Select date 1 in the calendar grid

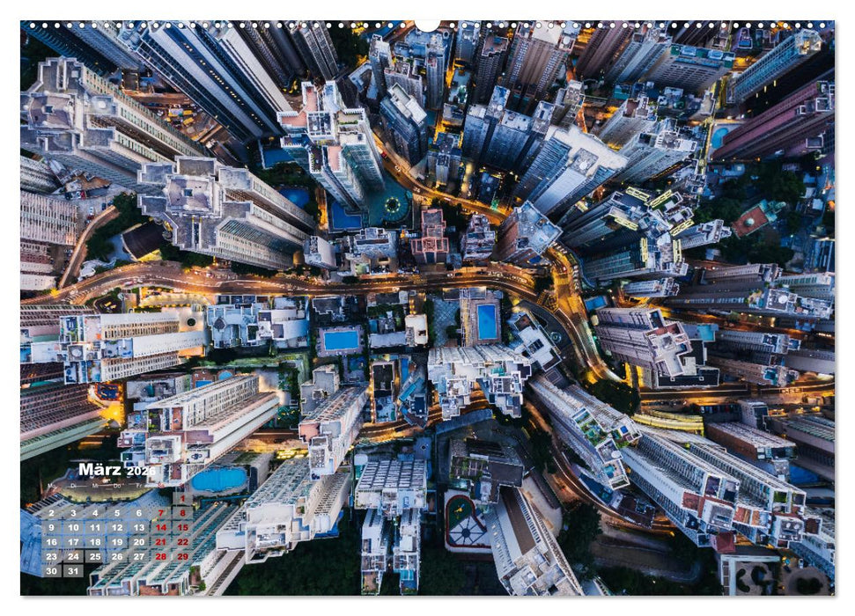pos(182,498)
